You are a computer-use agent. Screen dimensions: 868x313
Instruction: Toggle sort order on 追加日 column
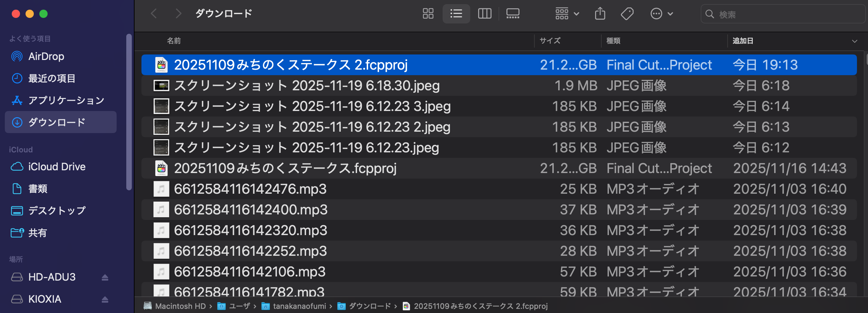click(854, 41)
